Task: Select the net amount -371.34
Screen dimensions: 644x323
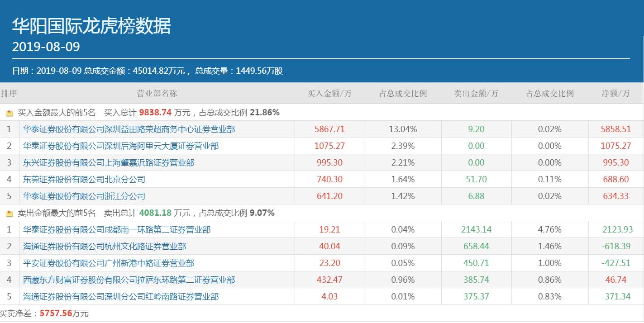Action: pos(615,297)
